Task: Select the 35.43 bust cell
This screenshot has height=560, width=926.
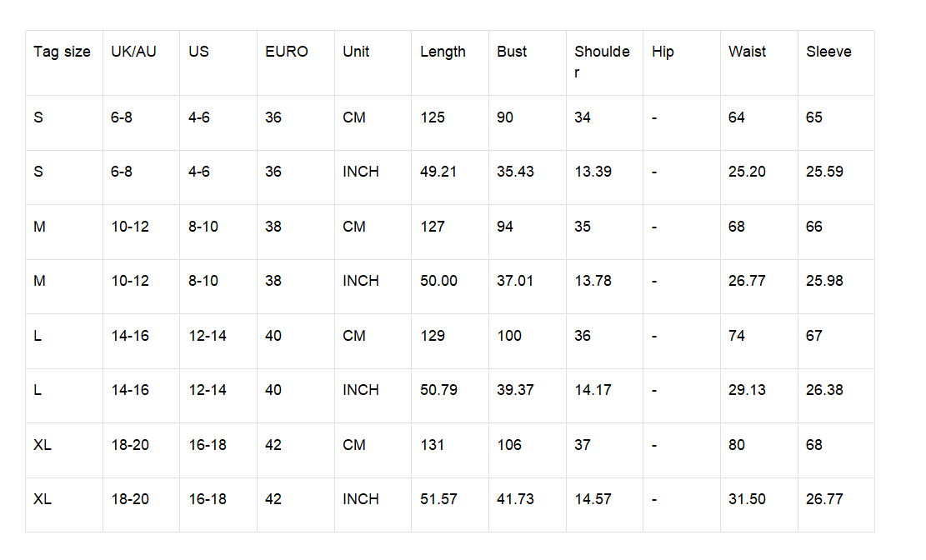Action: point(515,172)
